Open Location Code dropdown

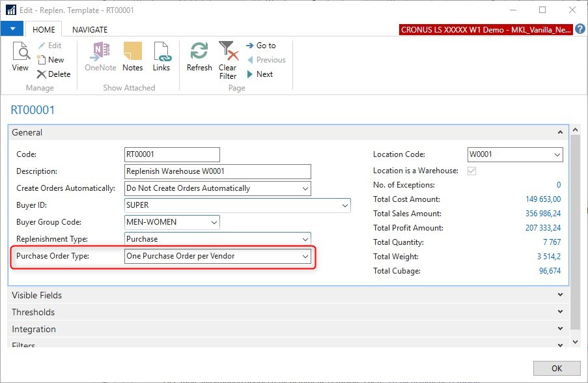pyautogui.click(x=557, y=155)
